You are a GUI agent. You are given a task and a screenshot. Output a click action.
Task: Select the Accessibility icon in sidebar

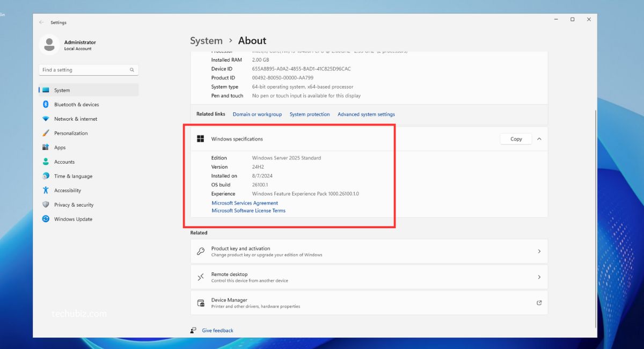pyautogui.click(x=46, y=191)
